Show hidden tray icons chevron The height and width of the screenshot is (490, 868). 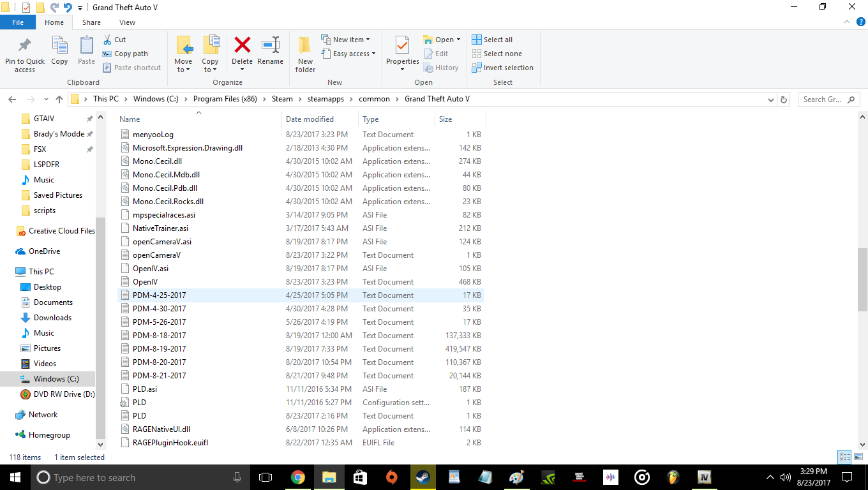[770, 477]
